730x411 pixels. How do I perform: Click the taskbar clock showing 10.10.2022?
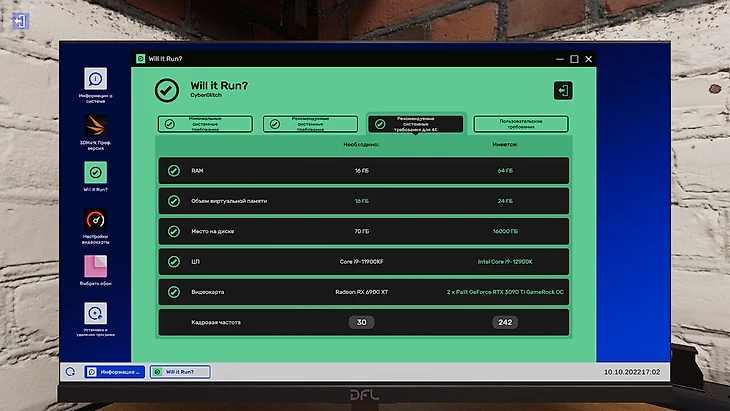click(632, 372)
